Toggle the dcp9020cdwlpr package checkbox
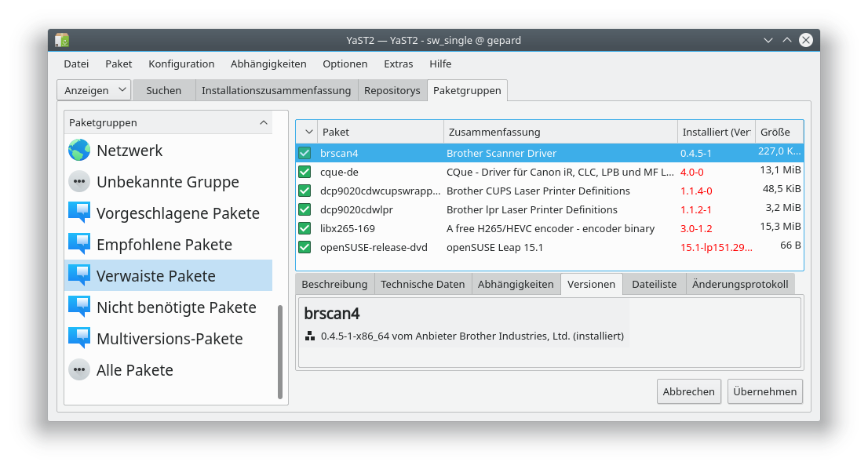 coord(305,209)
